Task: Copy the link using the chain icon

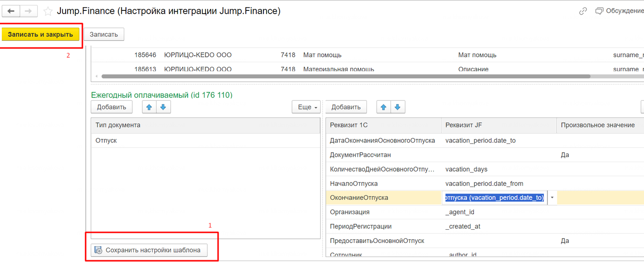Action: [x=583, y=11]
